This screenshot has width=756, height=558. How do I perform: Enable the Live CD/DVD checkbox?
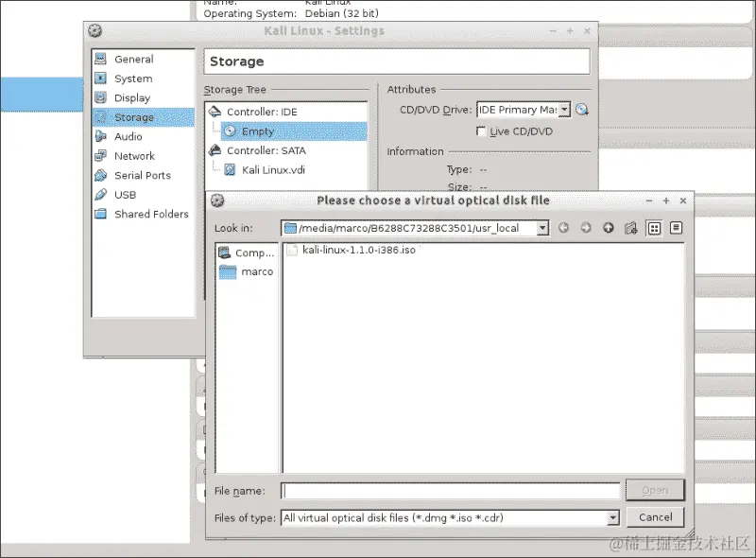click(481, 131)
